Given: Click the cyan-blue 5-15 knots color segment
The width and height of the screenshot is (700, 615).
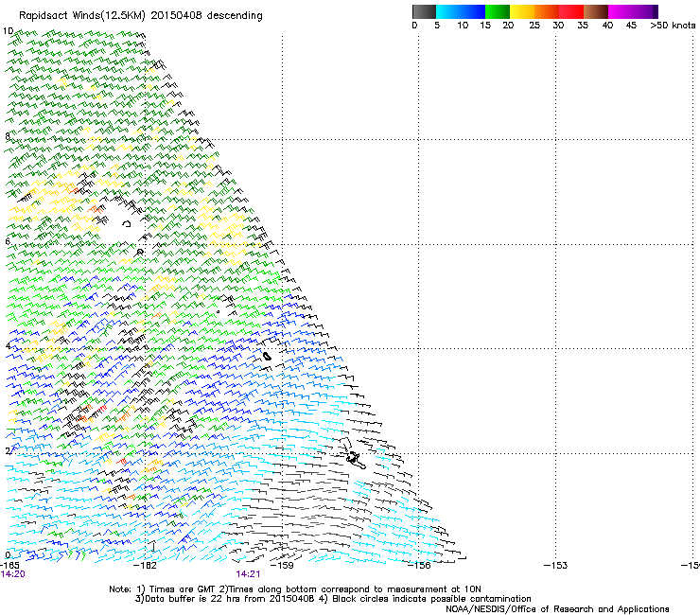Looking at the screenshot, I should coord(461,11).
